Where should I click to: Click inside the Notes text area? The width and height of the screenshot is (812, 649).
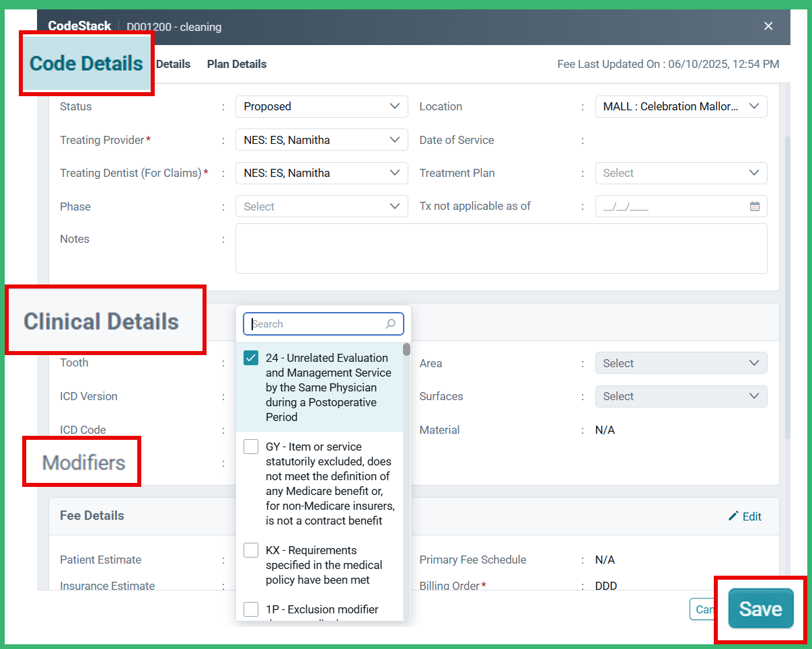501,248
